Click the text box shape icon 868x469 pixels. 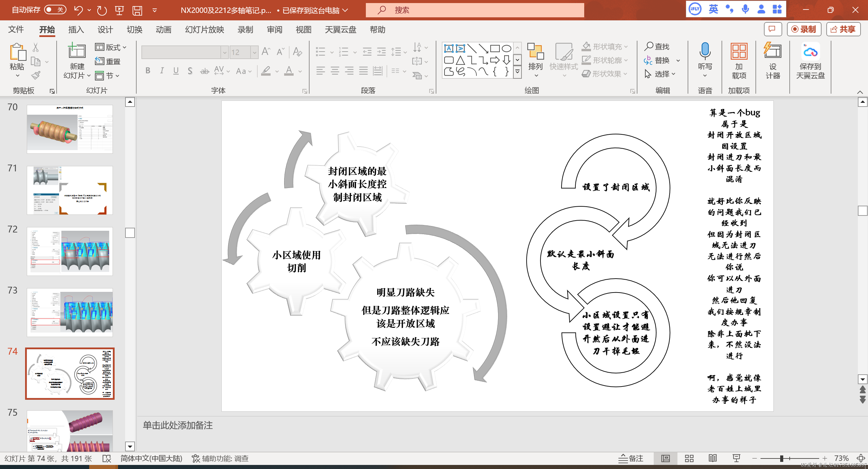click(449, 49)
